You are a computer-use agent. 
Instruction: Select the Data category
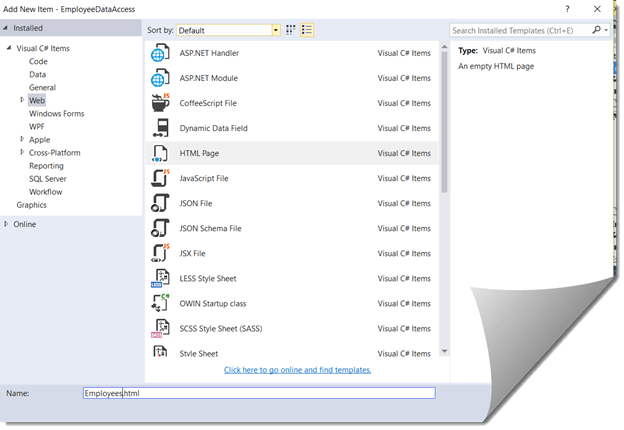pos(37,74)
